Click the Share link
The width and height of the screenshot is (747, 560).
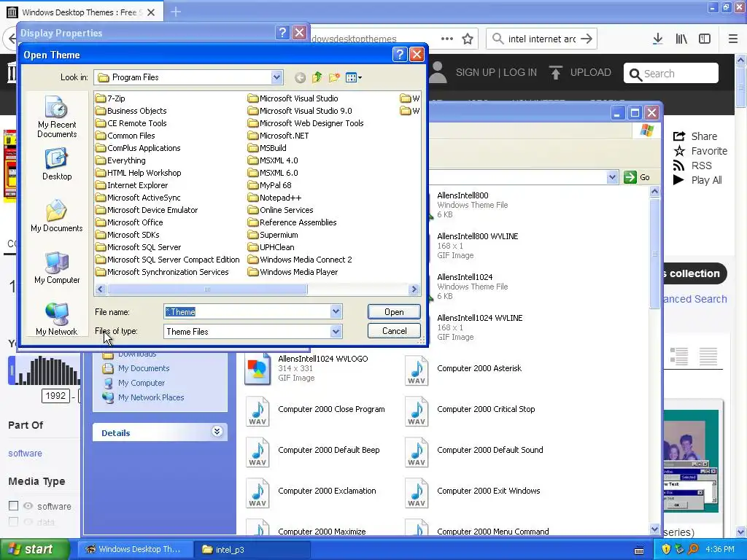[x=695, y=136]
